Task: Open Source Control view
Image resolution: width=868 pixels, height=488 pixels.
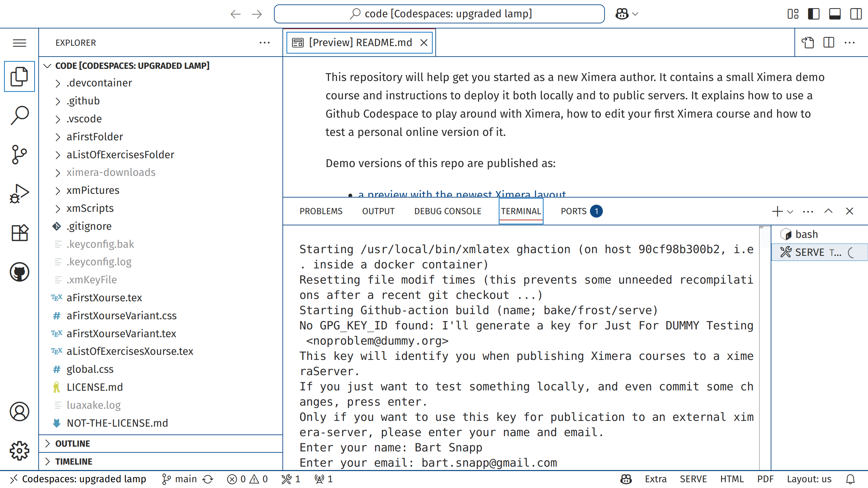Action: [x=19, y=155]
